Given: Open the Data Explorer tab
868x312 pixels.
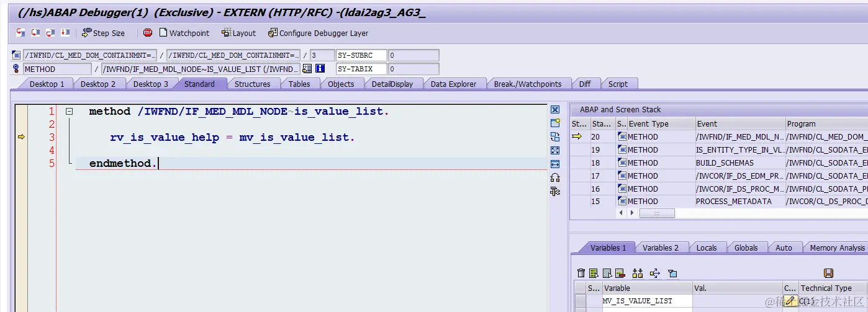Looking at the screenshot, I should [454, 84].
